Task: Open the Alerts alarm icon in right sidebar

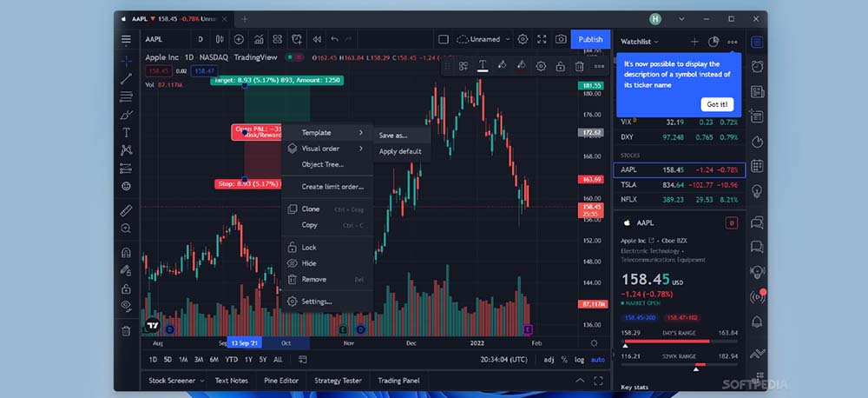Action: pyautogui.click(x=757, y=66)
